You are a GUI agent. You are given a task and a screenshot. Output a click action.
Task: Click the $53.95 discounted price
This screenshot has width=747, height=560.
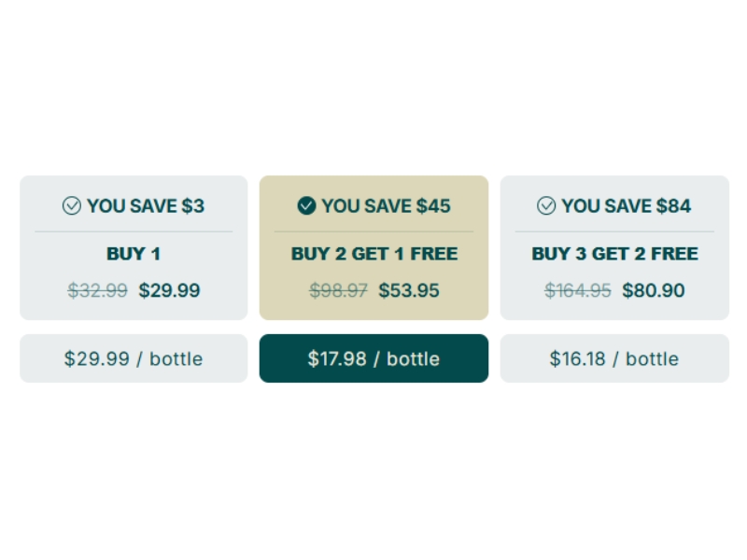pyautogui.click(x=409, y=290)
